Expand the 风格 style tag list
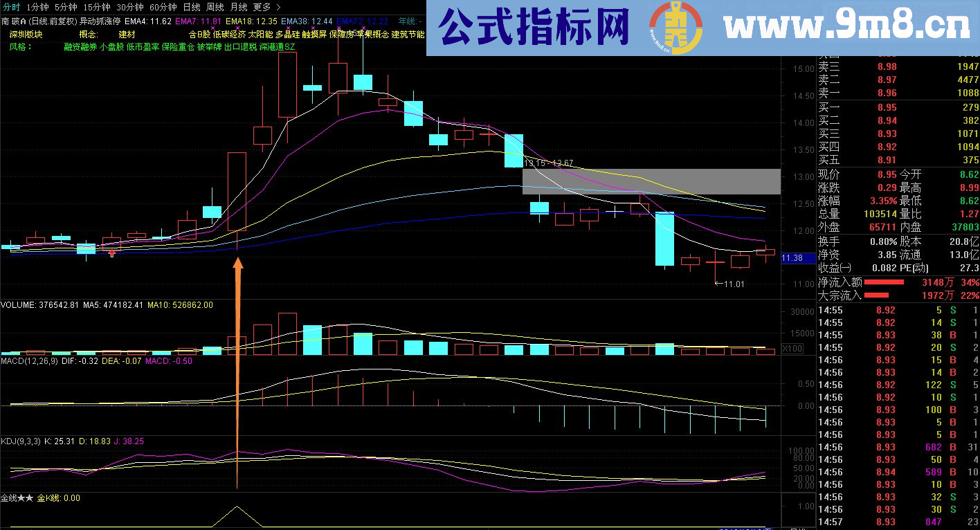The width and height of the screenshot is (980, 530). [x=21, y=46]
